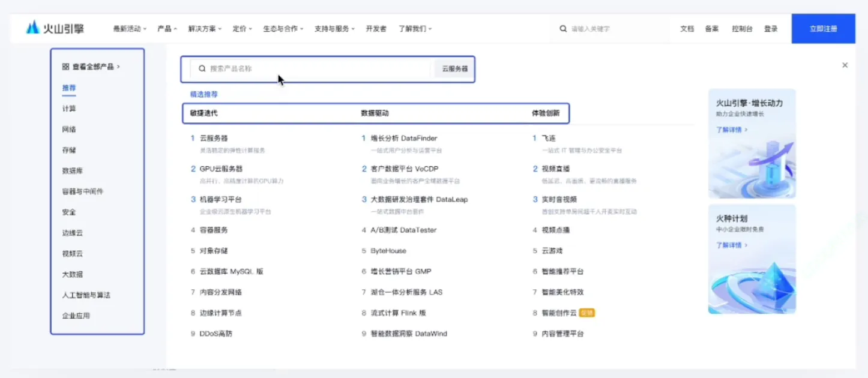Open the DDoS高防 product link
This screenshot has height=378, width=868.
tap(215, 334)
